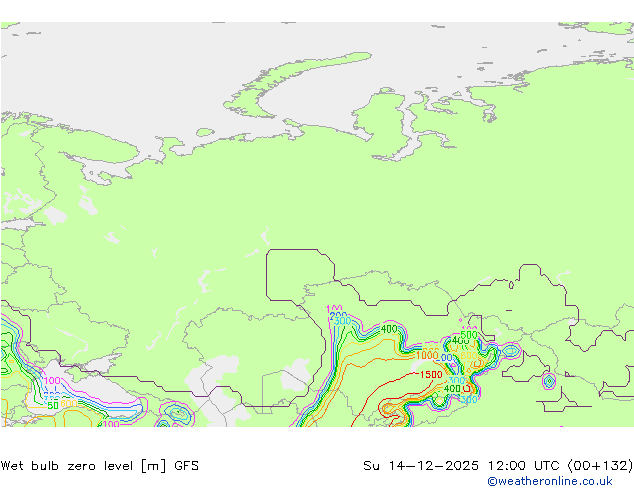
Task: Click the green '500' contour label
Action: coord(469,335)
